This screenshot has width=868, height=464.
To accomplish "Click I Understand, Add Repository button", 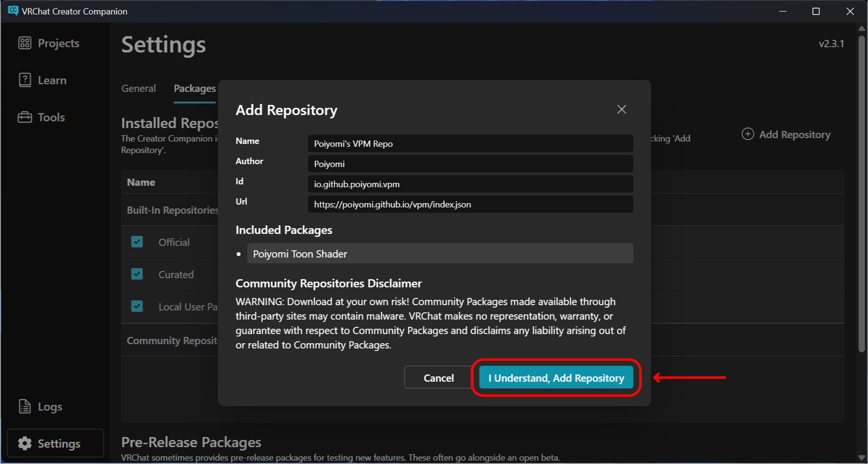I will tap(556, 378).
